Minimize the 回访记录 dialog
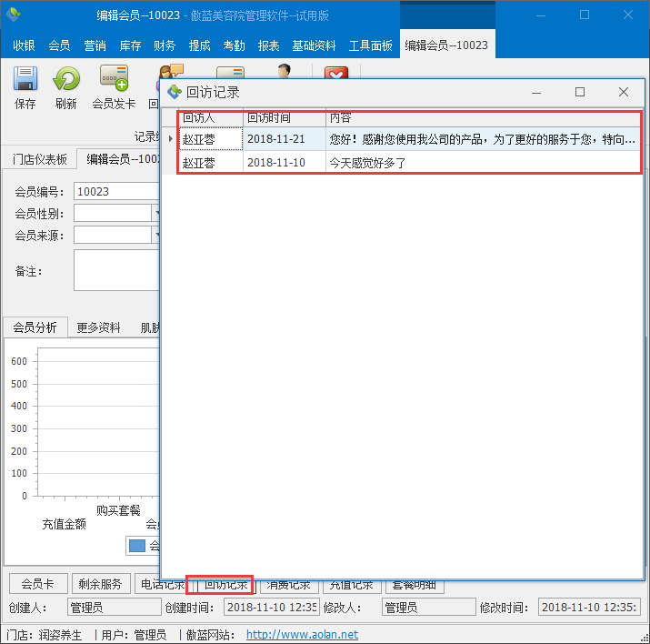The height and width of the screenshot is (644, 650). pyautogui.click(x=536, y=92)
